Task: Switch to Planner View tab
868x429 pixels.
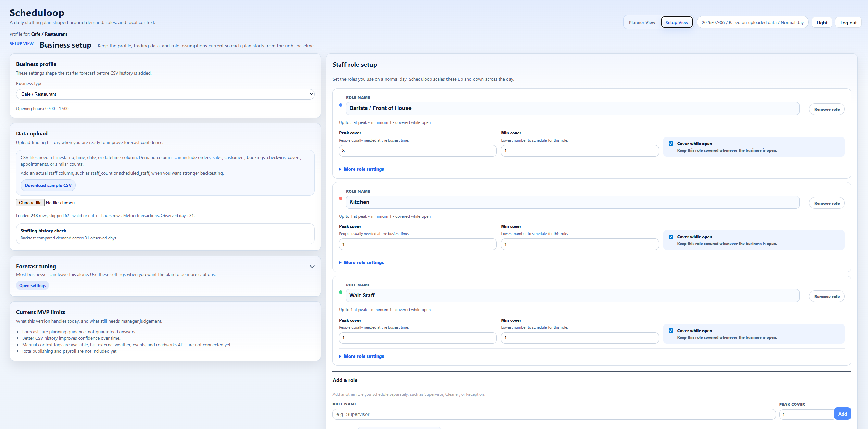Action: pyautogui.click(x=642, y=23)
